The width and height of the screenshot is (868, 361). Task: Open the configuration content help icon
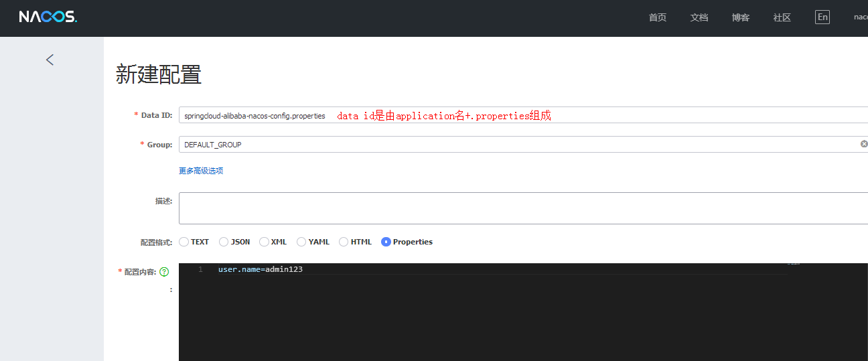[x=164, y=272]
